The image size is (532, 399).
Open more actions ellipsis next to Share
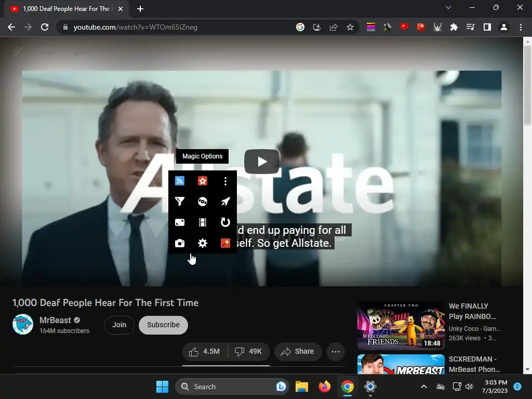(x=336, y=352)
